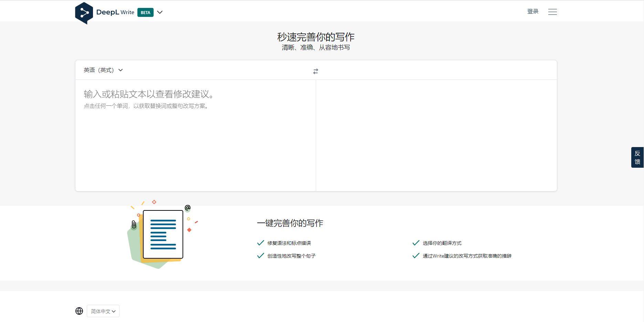Expand the DeepL Write product chevron
The width and height of the screenshot is (644, 322).
pyautogui.click(x=160, y=12)
